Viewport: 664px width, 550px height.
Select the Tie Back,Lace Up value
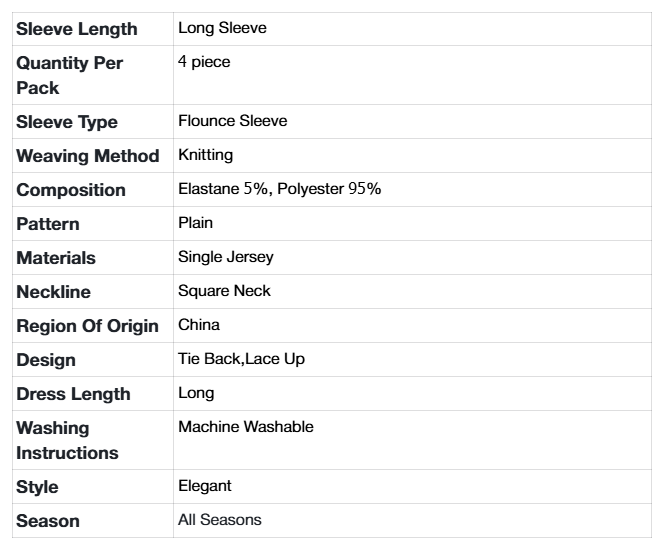pyautogui.click(x=241, y=359)
